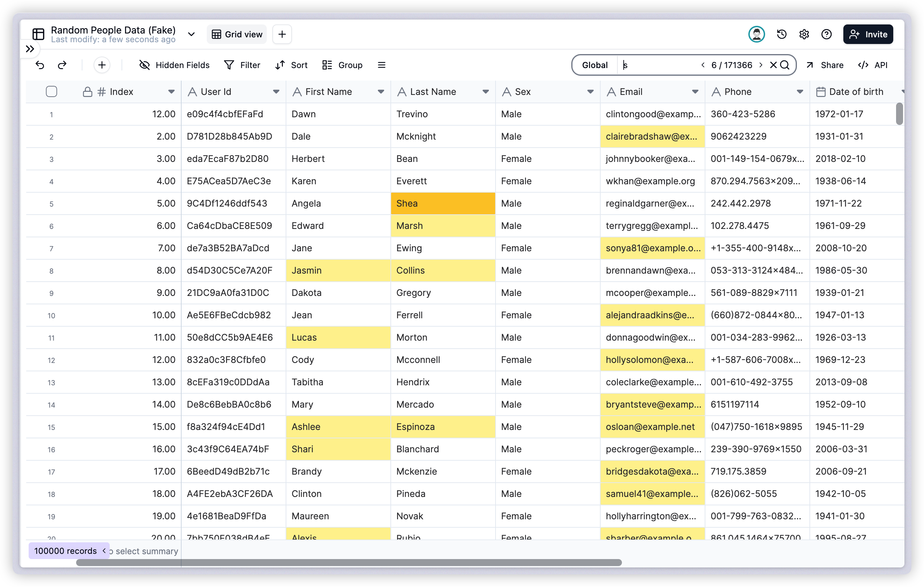Open settings gear icon
Screen dimensions: 924x587
pos(804,35)
